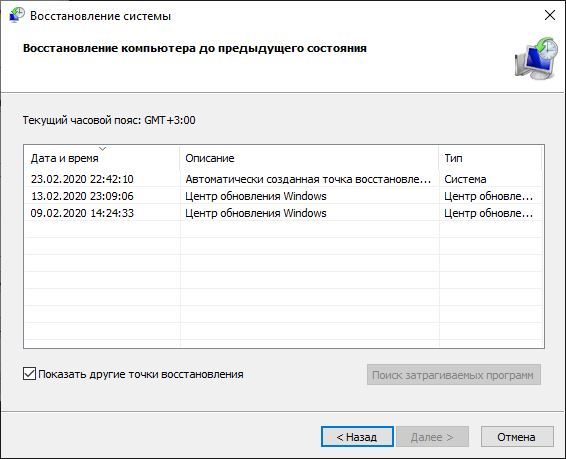Sort by Описание column header
This screenshot has width=566, height=459.
(x=309, y=158)
